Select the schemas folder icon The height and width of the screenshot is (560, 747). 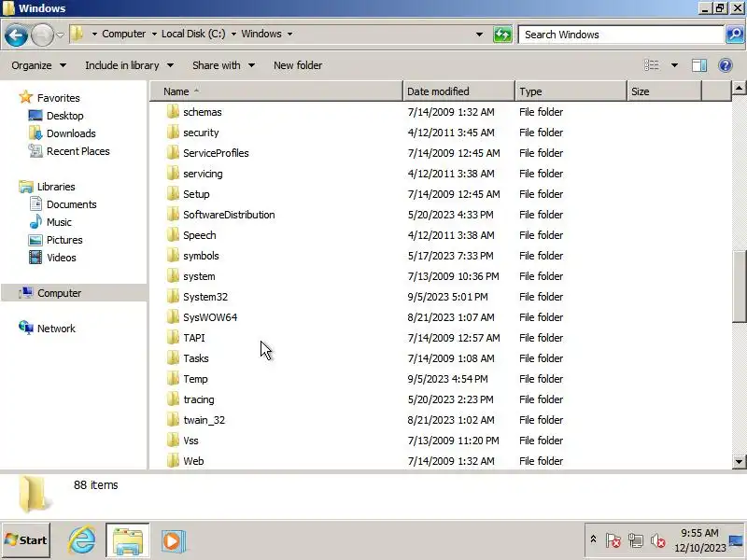[173, 112]
